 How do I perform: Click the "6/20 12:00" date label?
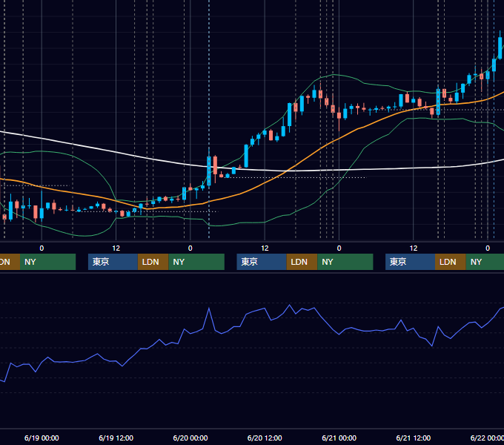265,438
